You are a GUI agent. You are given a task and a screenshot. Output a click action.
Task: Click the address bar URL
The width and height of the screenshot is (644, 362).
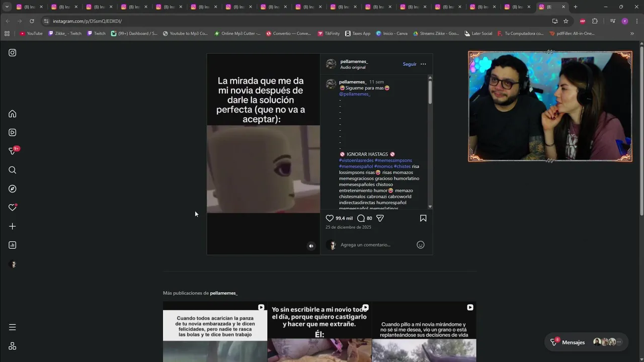tap(87, 21)
